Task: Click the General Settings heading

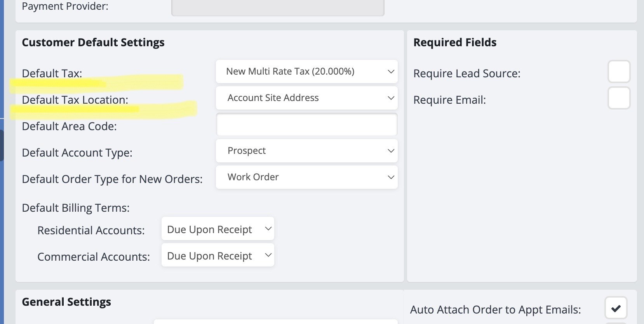Action: click(66, 302)
